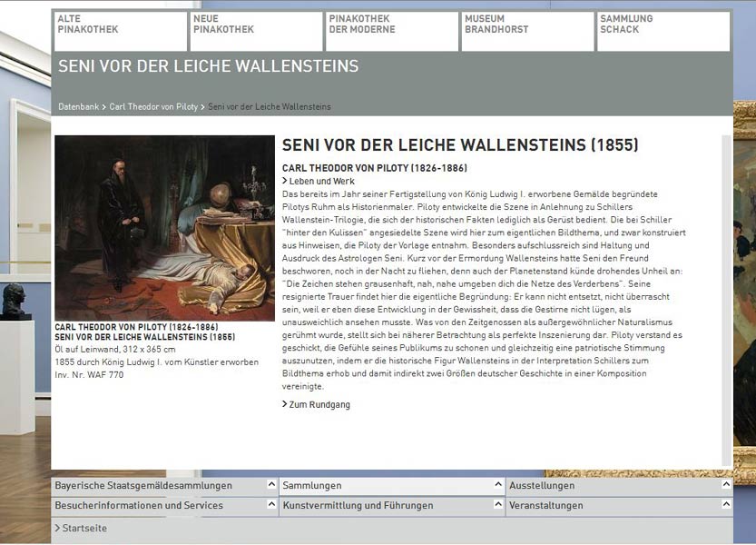Open the Alte Pinakothek tab
The width and height of the screenshot is (756, 545).
120,31
